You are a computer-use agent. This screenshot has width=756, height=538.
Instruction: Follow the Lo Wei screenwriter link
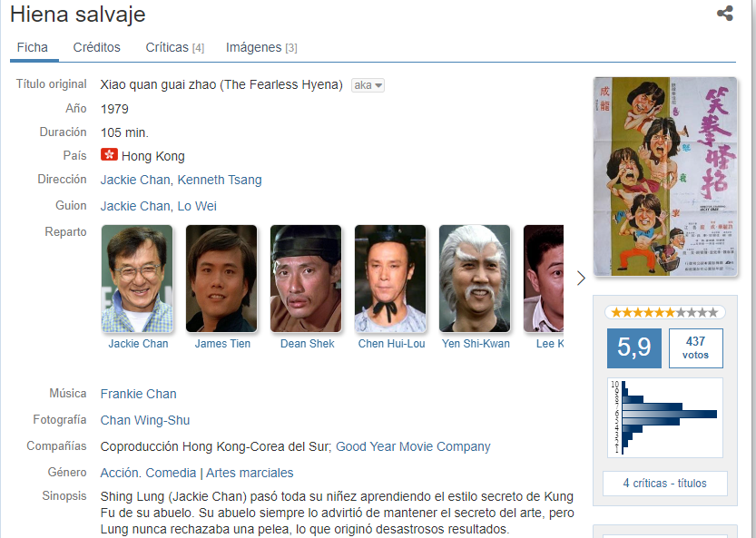tap(197, 206)
